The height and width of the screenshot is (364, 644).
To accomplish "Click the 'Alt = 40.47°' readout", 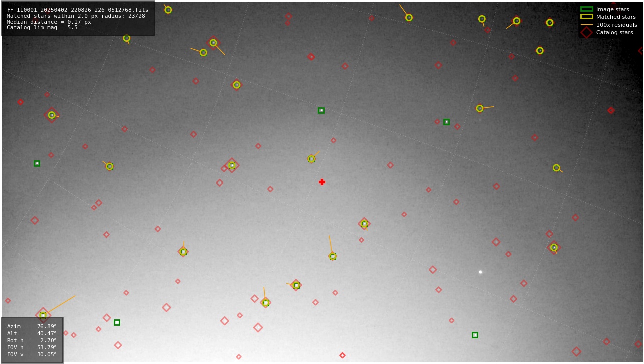I will 32,333.
